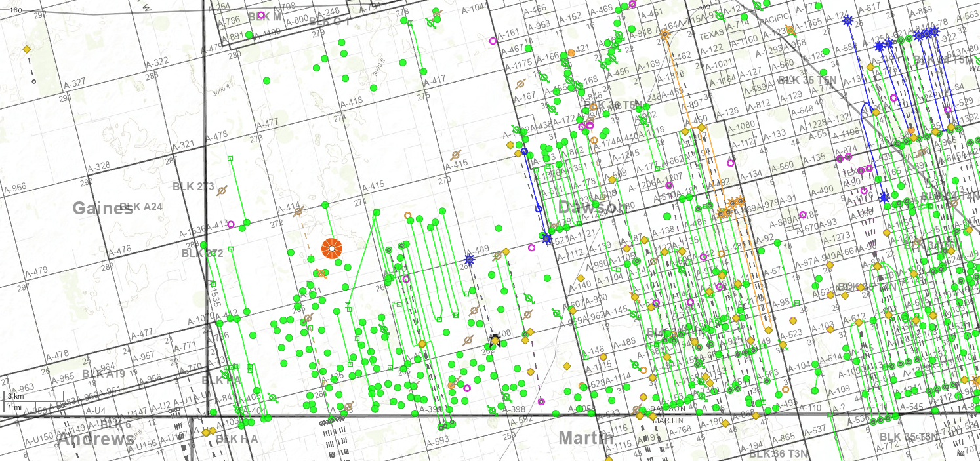Select the magenta circle near section 266
980x461 pixels.
tap(406, 279)
